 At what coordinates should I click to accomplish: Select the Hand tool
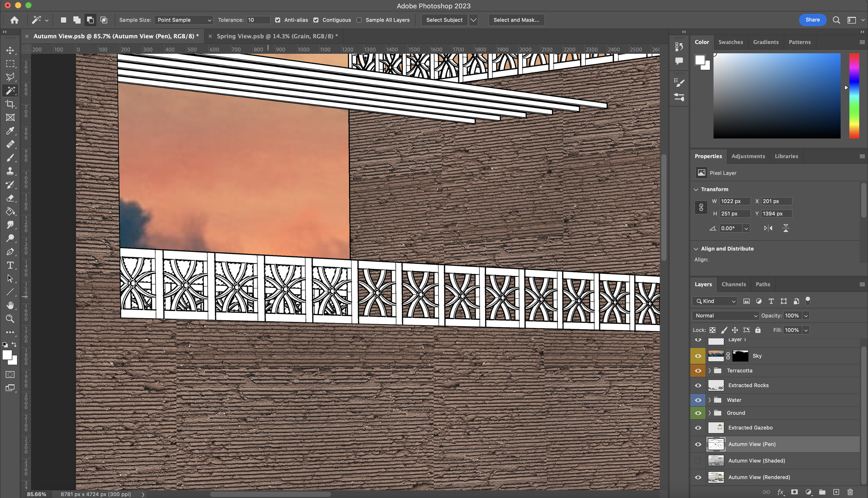pyautogui.click(x=10, y=305)
